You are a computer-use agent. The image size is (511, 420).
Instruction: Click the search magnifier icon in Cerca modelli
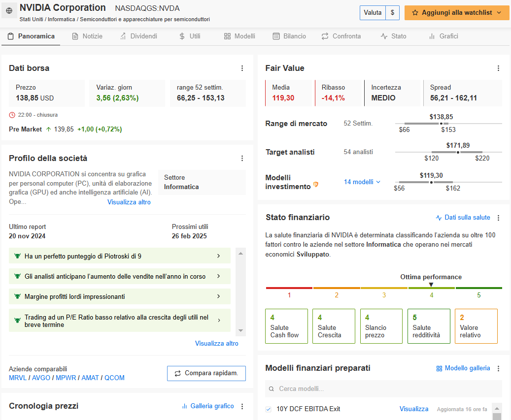click(x=271, y=389)
